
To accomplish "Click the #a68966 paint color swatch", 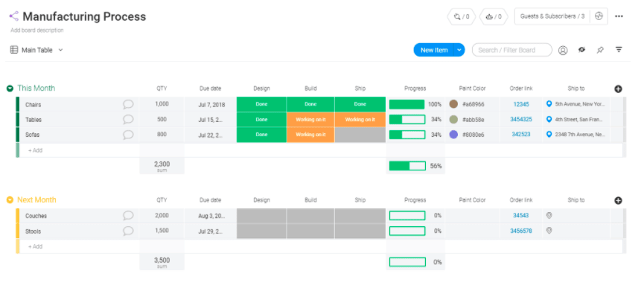I will (x=453, y=104).
